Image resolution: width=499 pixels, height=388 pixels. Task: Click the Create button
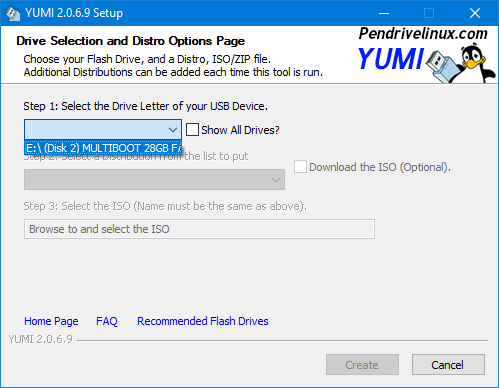click(362, 365)
